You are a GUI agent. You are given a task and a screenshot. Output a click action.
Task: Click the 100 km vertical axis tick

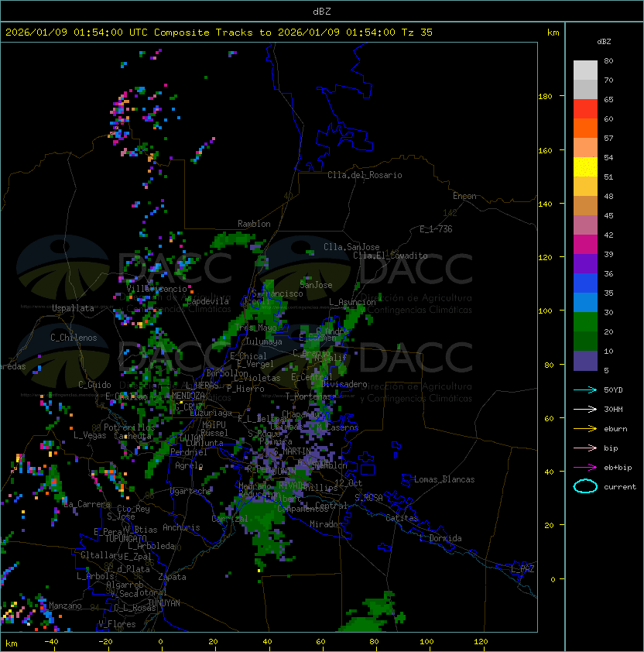(545, 311)
